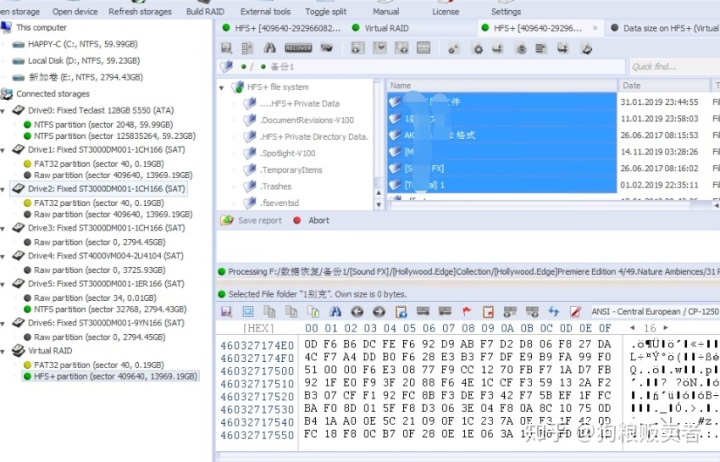This screenshot has height=462, width=720.
Task: Collapse the Drive3 ST3000DM001 node
Action: [3, 228]
